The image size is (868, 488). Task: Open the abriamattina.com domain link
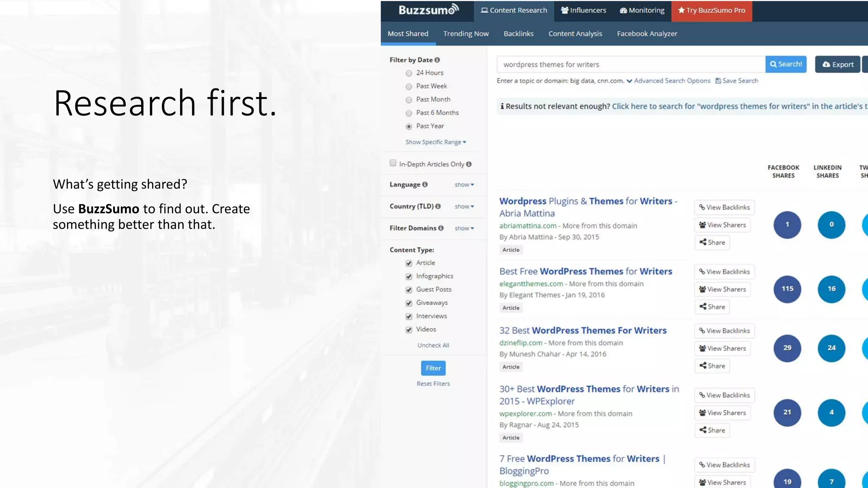pos(528,226)
